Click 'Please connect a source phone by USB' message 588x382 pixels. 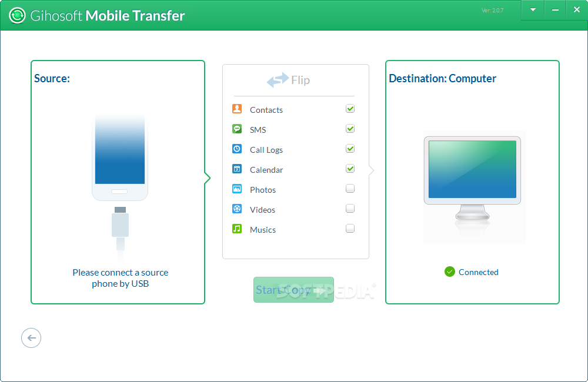121,278
